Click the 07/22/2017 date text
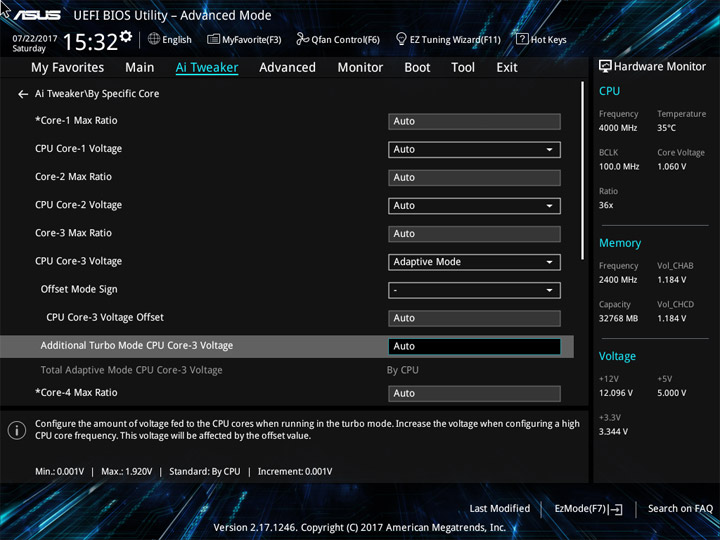The height and width of the screenshot is (540, 720). 34,39
